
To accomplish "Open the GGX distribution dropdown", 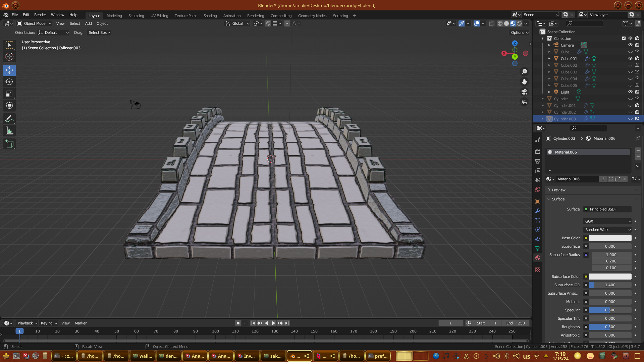I will (607, 221).
